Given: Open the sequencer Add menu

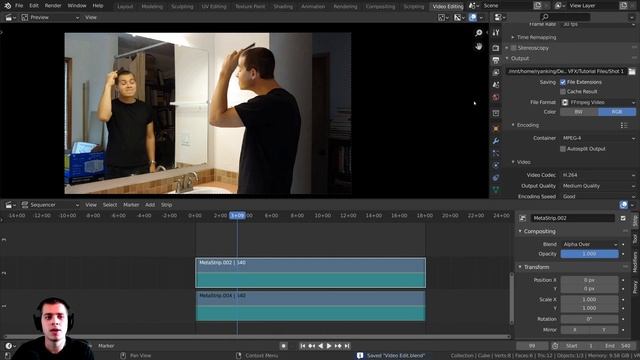Looking at the screenshot, I should click(x=150, y=205).
